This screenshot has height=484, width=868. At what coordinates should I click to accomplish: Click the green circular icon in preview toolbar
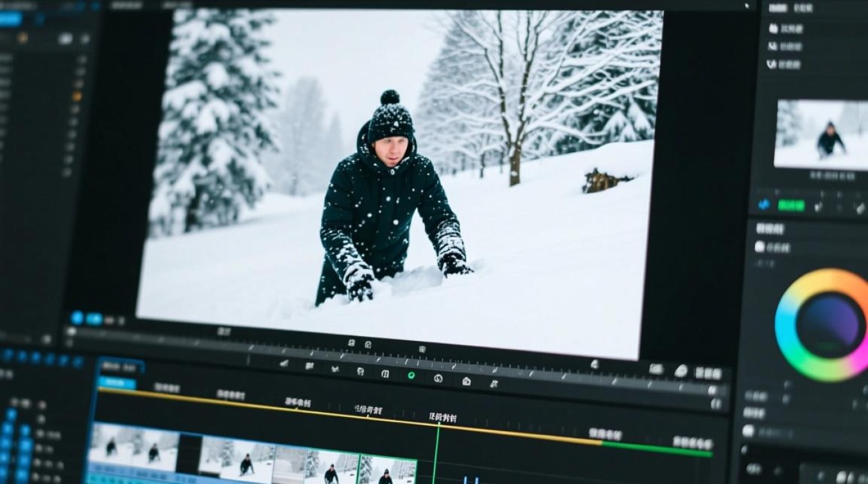point(411,375)
